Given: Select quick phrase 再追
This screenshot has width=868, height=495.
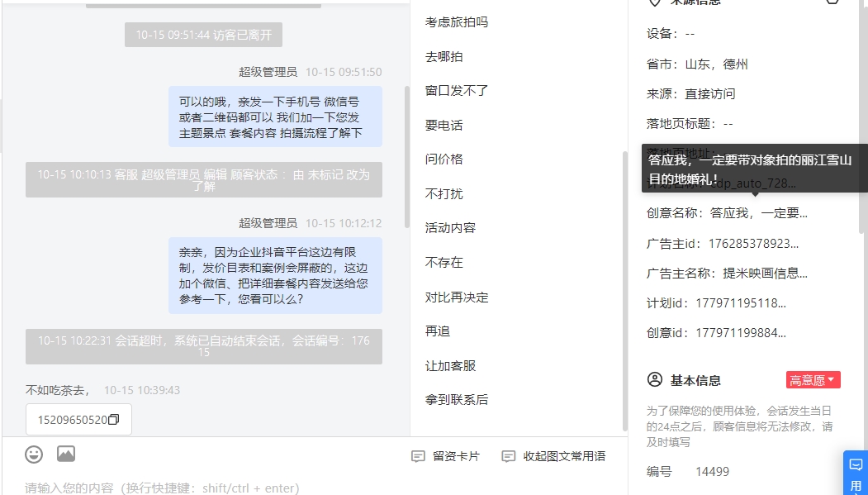Looking at the screenshot, I should [x=438, y=331].
